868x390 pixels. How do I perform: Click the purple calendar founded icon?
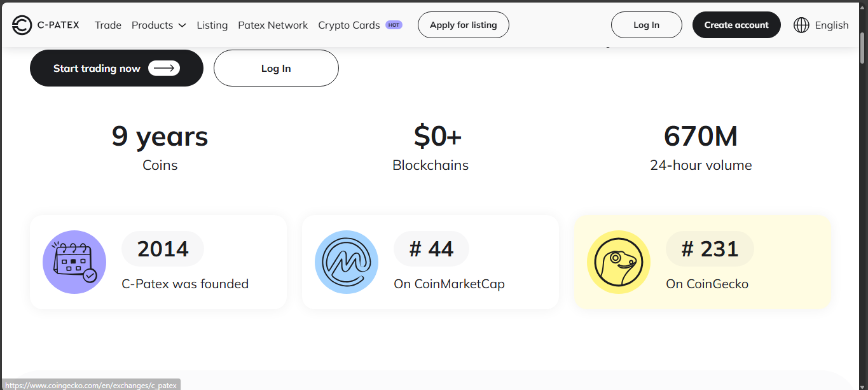pyautogui.click(x=74, y=262)
